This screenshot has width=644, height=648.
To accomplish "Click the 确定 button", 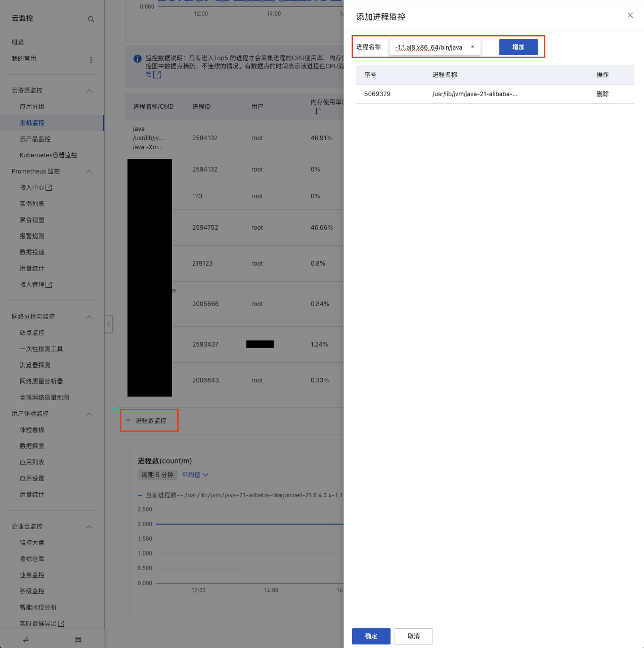I will (371, 636).
